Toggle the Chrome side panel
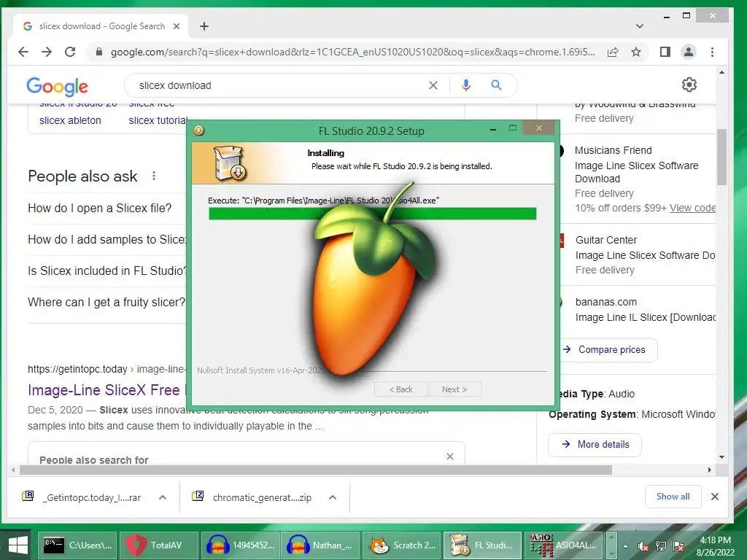The height and width of the screenshot is (560, 747). [x=665, y=52]
